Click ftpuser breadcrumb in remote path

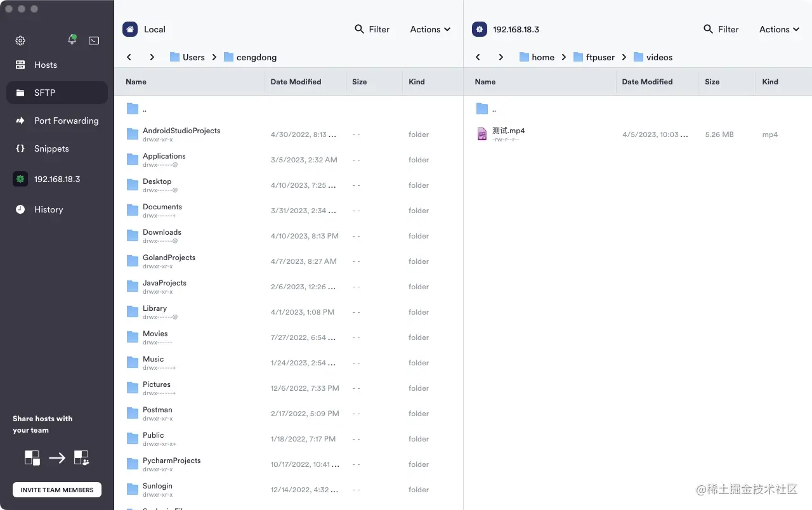tap(594, 57)
